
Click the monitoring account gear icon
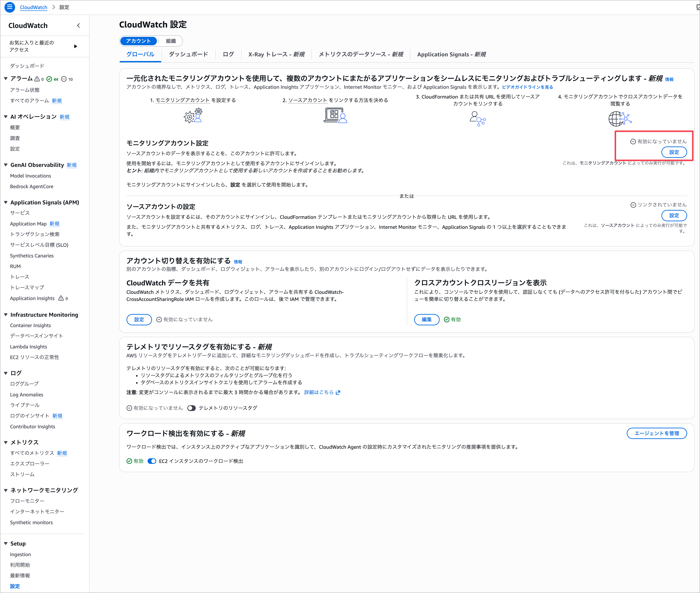click(193, 116)
